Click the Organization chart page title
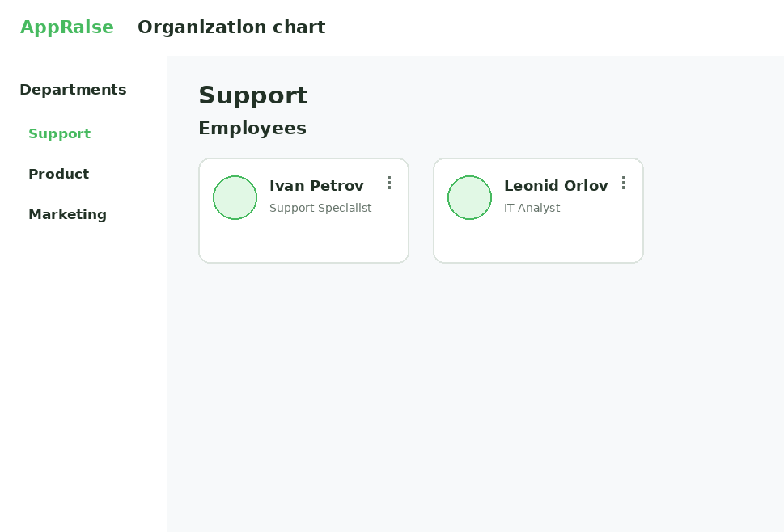The height and width of the screenshot is (532, 784). (x=231, y=27)
